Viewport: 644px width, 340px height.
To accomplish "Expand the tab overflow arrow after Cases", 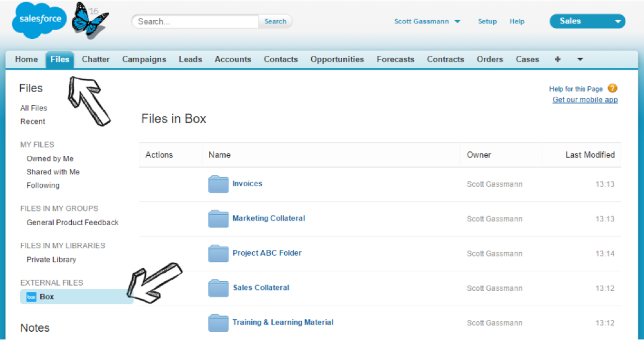I will click(x=580, y=60).
